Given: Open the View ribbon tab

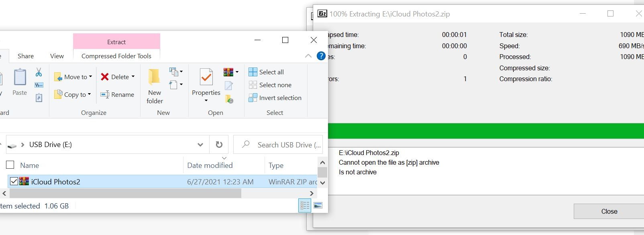Looking at the screenshot, I should [57, 56].
